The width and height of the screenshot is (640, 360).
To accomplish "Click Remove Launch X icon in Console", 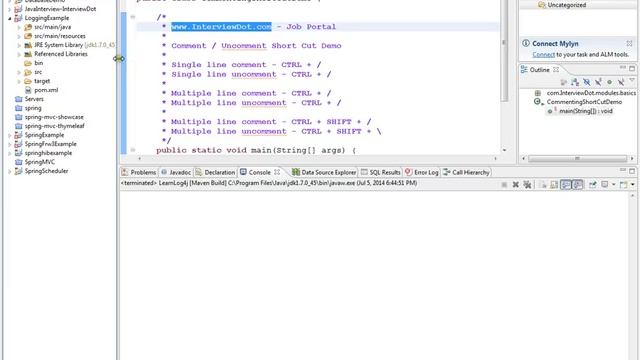I will (x=516, y=184).
